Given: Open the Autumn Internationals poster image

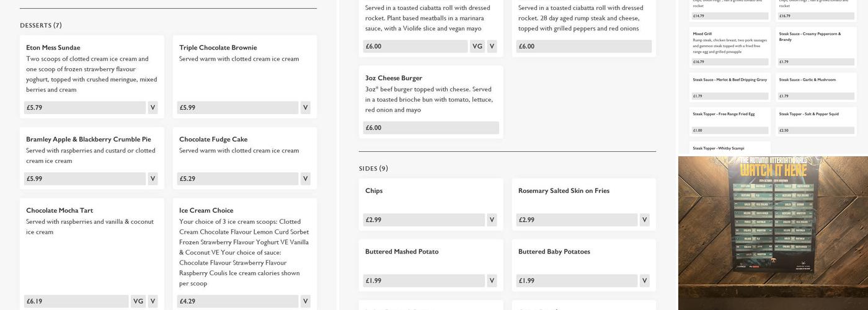Looking at the screenshot, I should (x=773, y=232).
